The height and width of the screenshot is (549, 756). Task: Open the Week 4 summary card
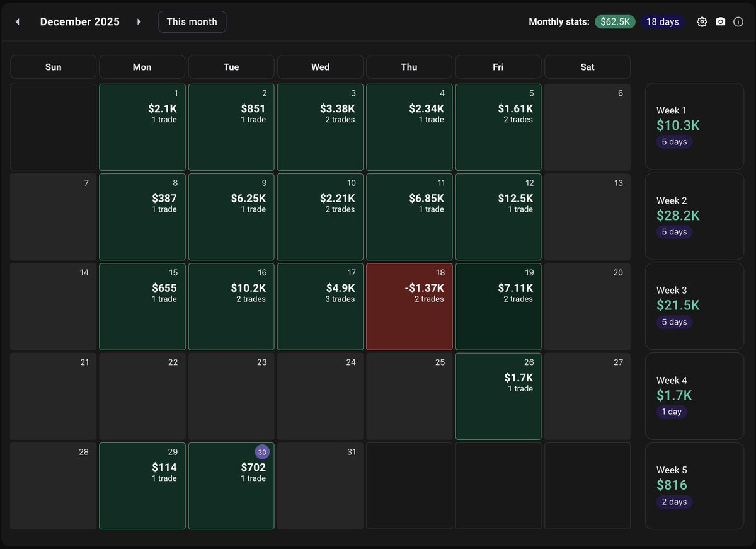pos(694,396)
